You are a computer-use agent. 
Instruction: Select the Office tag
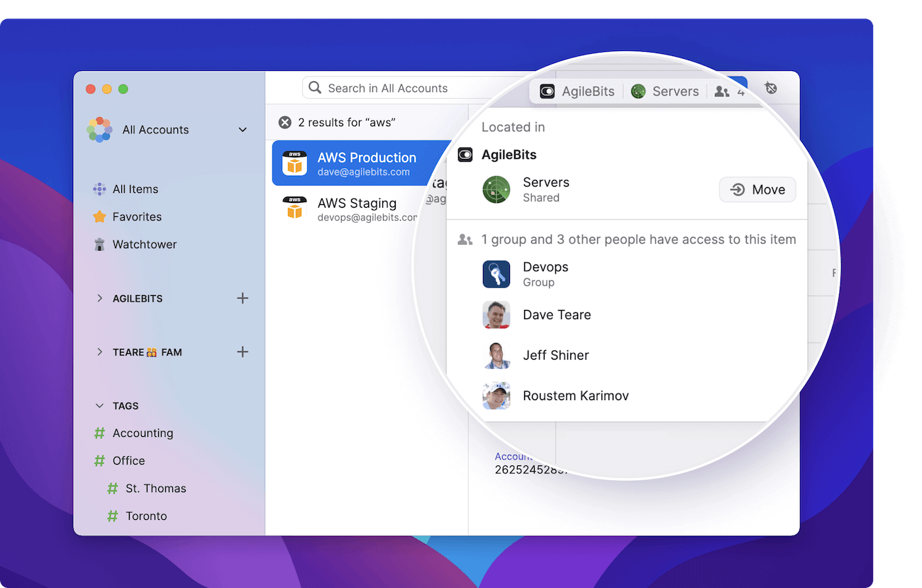(x=128, y=461)
